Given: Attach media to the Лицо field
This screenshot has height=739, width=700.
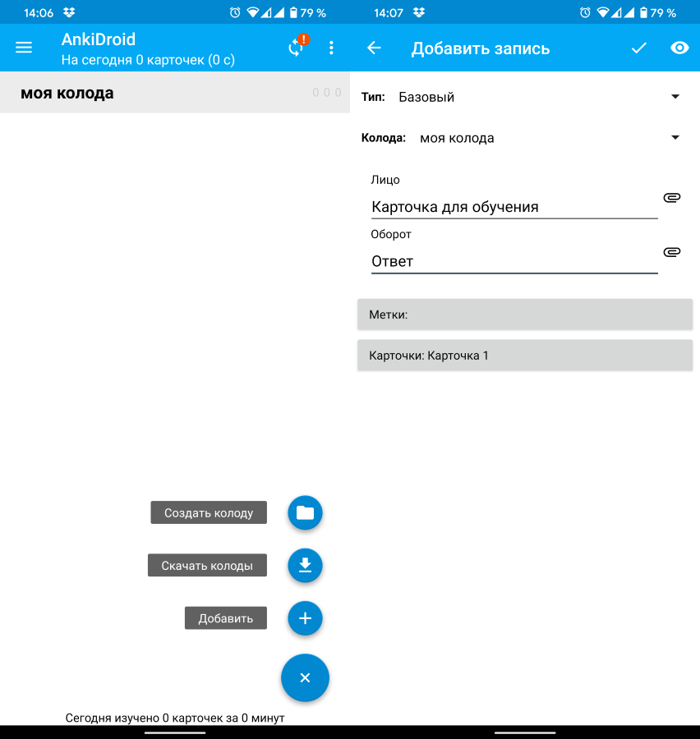Looking at the screenshot, I should click(672, 197).
